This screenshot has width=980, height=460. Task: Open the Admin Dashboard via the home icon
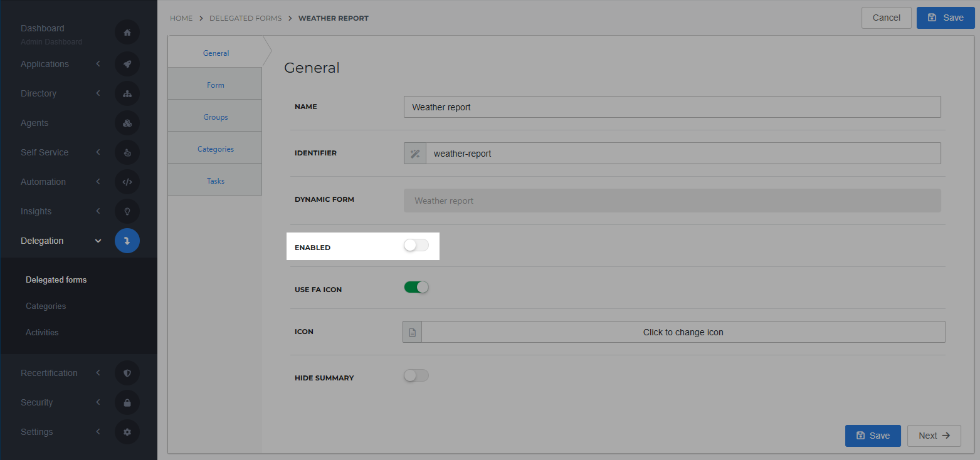pos(127,32)
